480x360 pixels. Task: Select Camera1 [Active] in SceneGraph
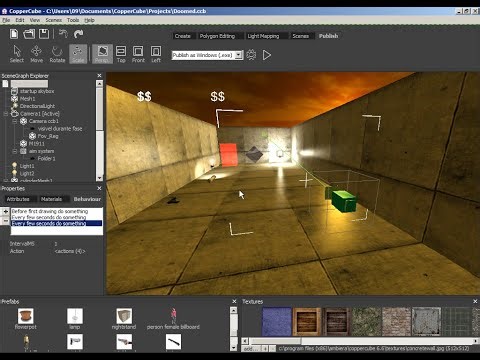[40, 114]
